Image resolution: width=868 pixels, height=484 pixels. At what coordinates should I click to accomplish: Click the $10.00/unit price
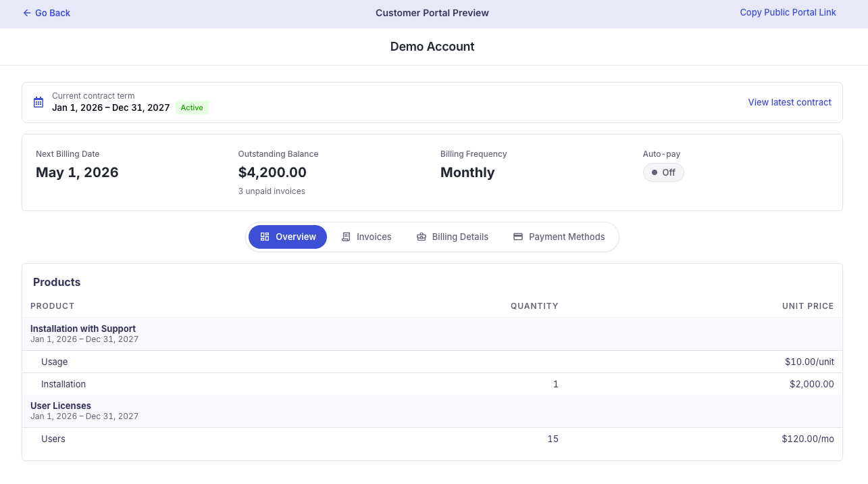[809, 362]
